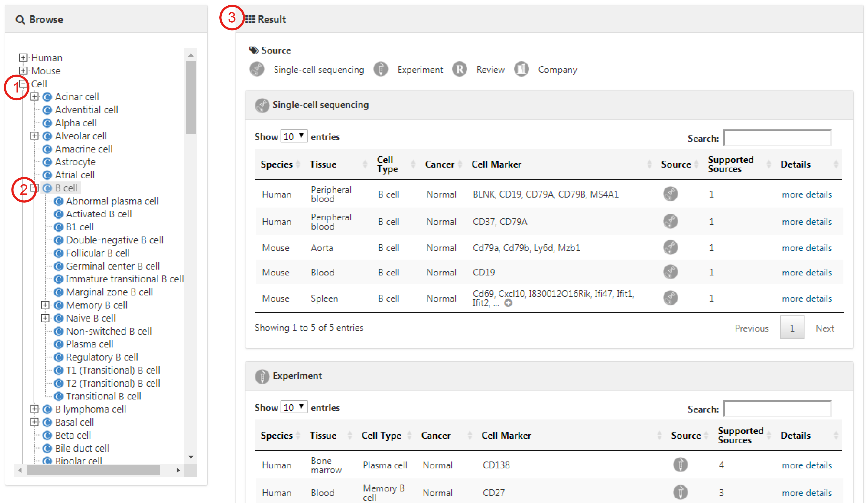The height and width of the screenshot is (503, 868).
Task: Click the Experiment source legend icon
Action: click(x=381, y=69)
